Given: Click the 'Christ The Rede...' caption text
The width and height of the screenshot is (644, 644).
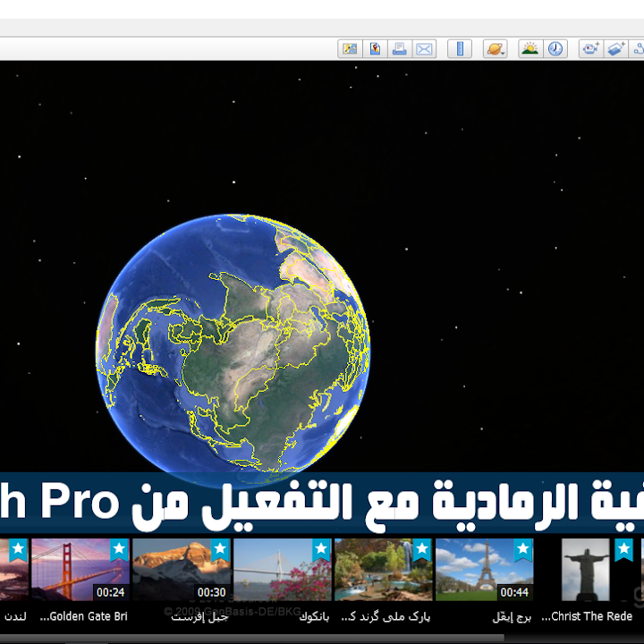Looking at the screenshot, I should [x=587, y=616].
